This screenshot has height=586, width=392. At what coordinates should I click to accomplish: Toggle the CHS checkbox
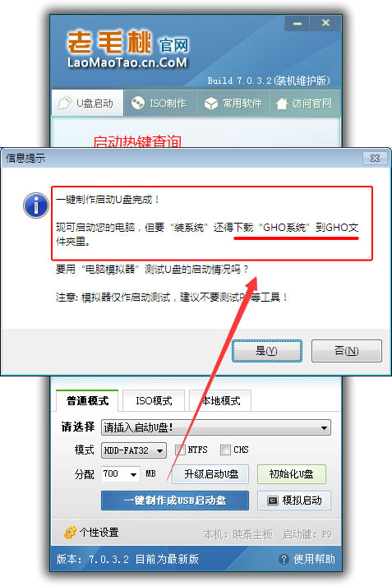(x=225, y=450)
